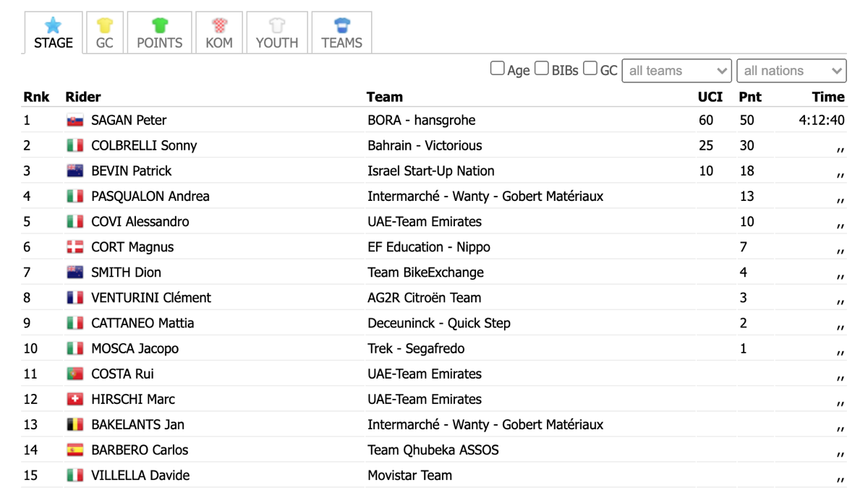Click the Rider column header

point(83,97)
